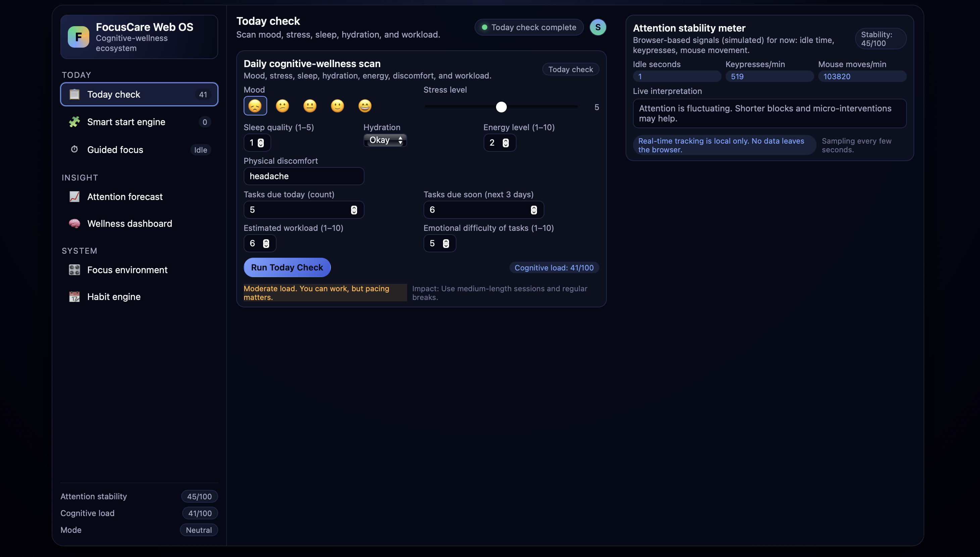The width and height of the screenshot is (980, 557).
Task: Click the S user avatar
Action: coord(597,27)
